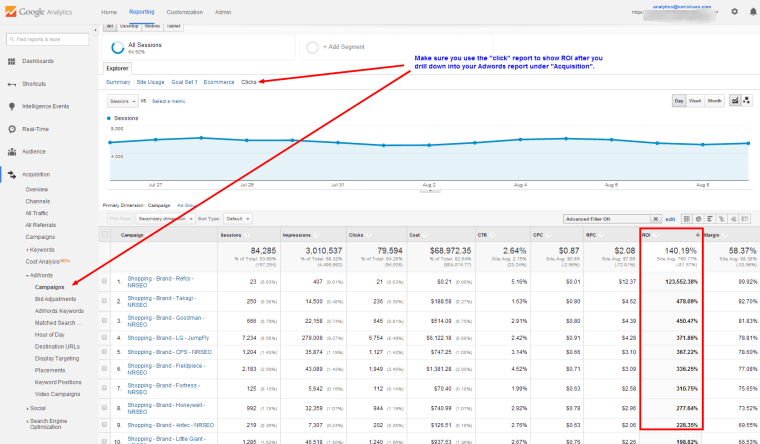Click in the Advanced Filter field
This screenshot has width=760, height=444.
(607, 219)
